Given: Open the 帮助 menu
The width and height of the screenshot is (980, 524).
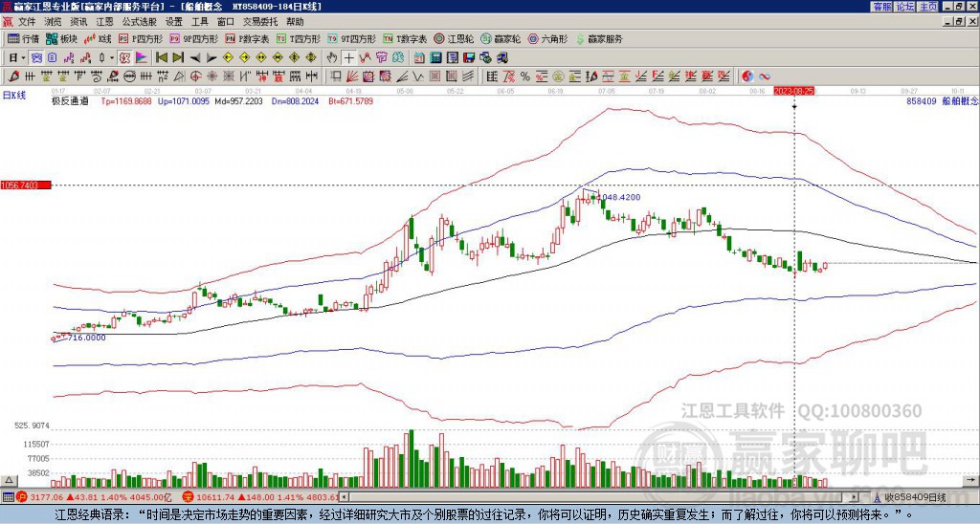Looking at the screenshot, I should pos(295,22).
